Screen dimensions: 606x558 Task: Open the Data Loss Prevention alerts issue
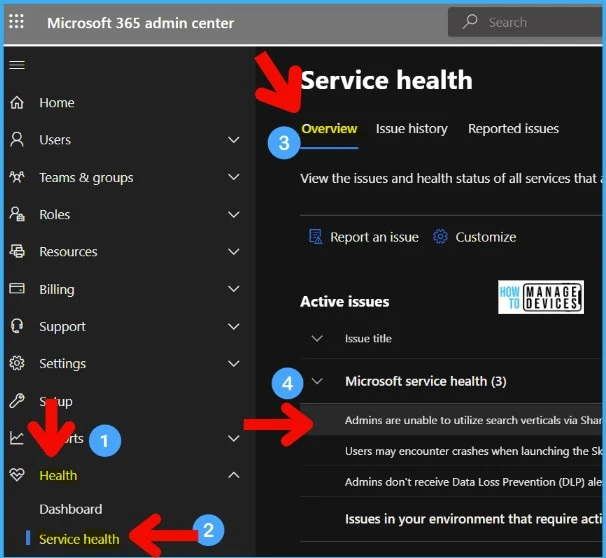tap(451, 482)
